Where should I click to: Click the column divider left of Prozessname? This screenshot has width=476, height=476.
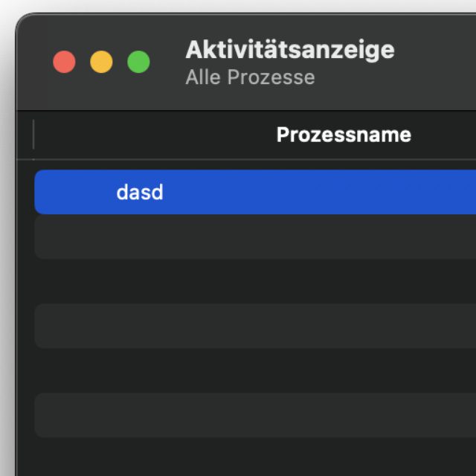(x=33, y=135)
